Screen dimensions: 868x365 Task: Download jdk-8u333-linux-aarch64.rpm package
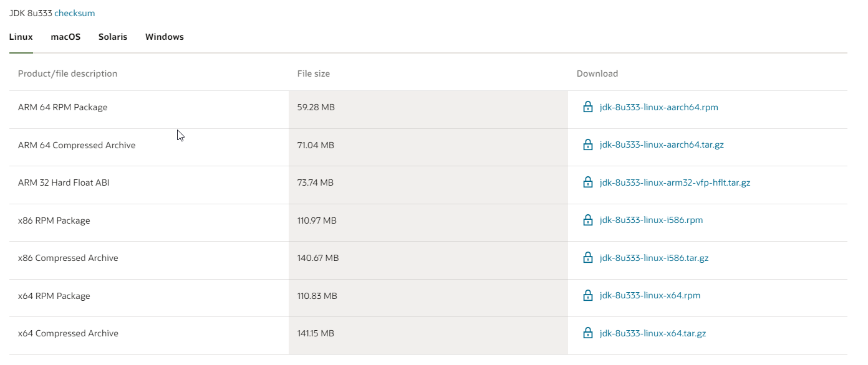click(x=659, y=107)
